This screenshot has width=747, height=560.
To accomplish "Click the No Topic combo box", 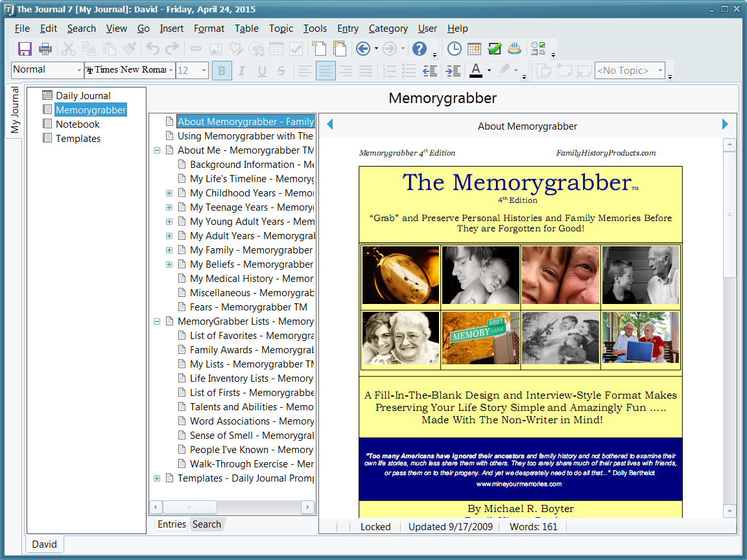I will (x=630, y=71).
